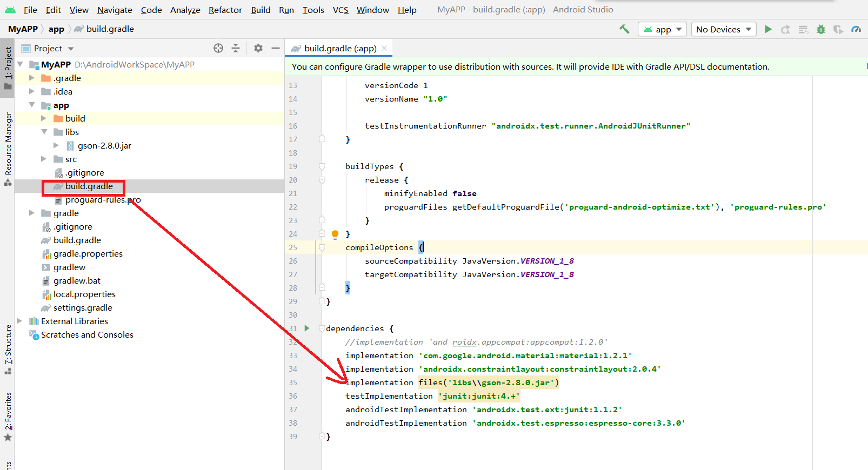Image resolution: width=868 pixels, height=470 pixels.
Task: Hide the Project panel with the minus icon
Action: coord(276,48)
